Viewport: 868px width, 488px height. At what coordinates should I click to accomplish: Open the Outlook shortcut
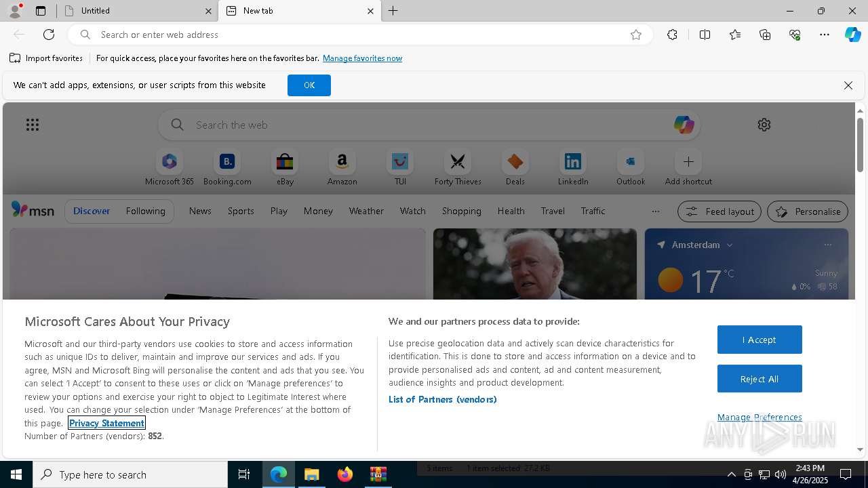click(x=631, y=167)
